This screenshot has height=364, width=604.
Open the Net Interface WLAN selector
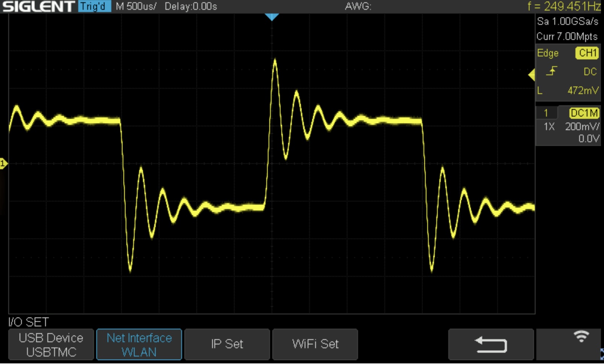pyautogui.click(x=139, y=344)
